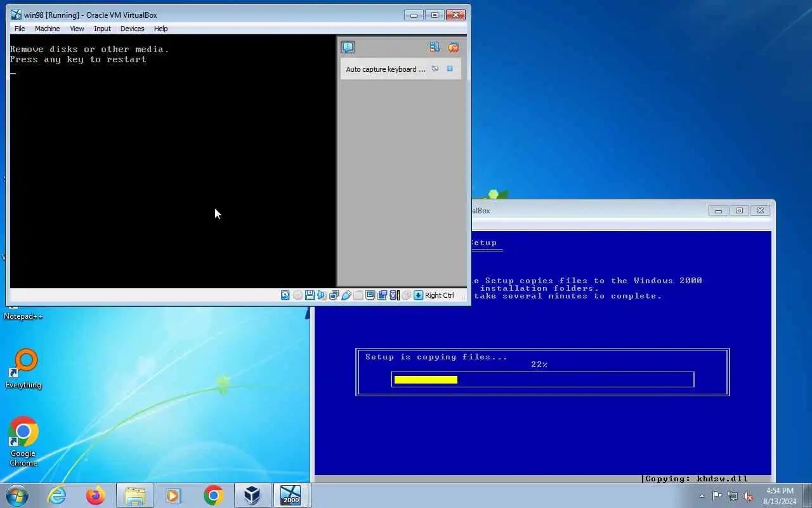Open the Help menu
This screenshot has height=508, width=812.
[x=161, y=29]
